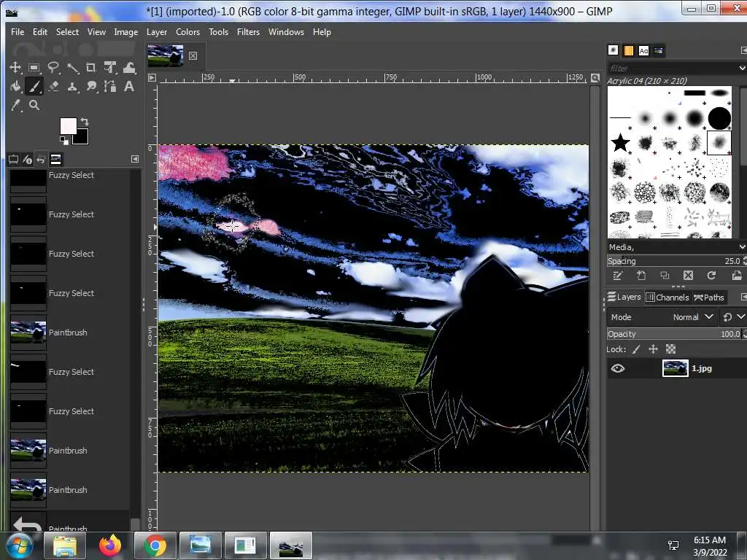Image resolution: width=747 pixels, height=560 pixels.
Task: Select the Color Picker tool
Action: coord(15,105)
